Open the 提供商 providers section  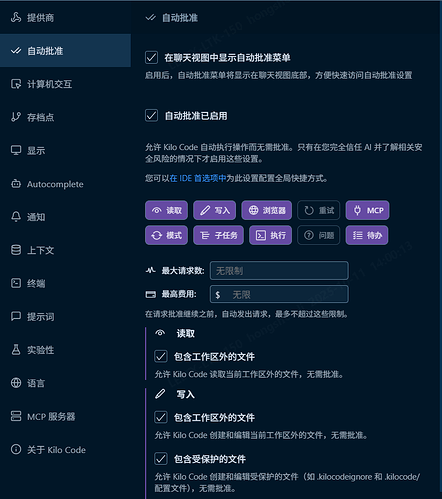tap(65, 17)
